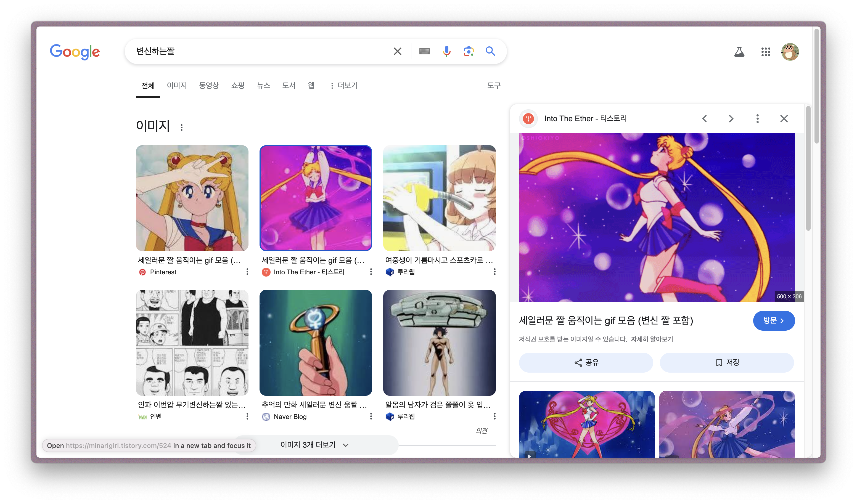857x504 pixels.
Task: Open options beside the 이미지 section heading
Action: click(182, 127)
